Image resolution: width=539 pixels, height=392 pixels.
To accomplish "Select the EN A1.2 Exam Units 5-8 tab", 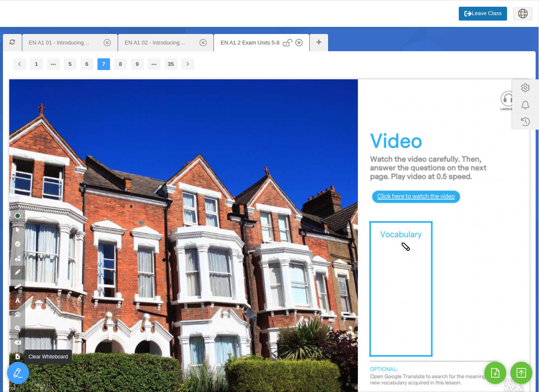I will 261,42.
